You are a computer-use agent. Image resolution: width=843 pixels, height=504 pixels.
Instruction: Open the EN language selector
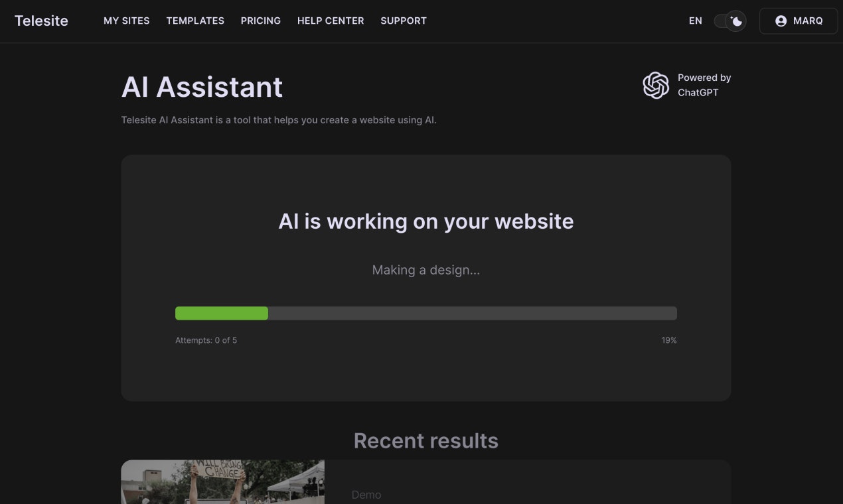(695, 21)
